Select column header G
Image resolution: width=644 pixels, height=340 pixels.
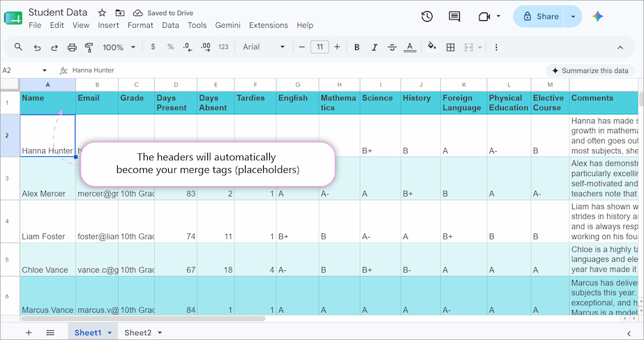297,85
